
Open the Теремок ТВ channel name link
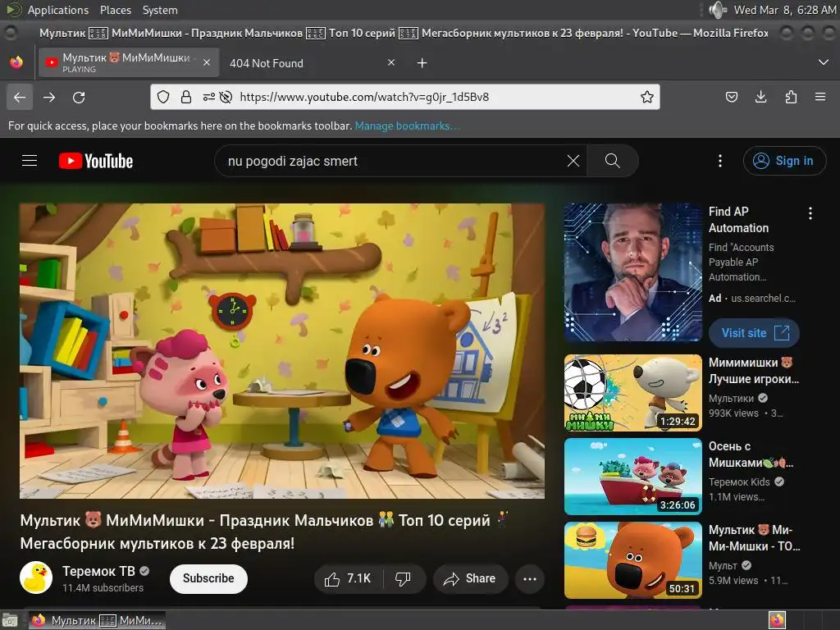[x=98, y=572]
